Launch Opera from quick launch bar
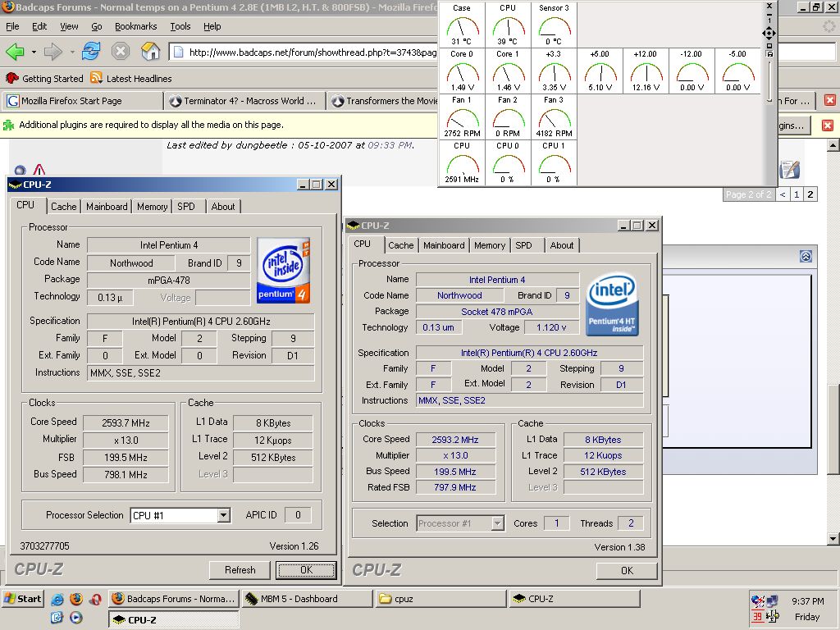 coord(96,599)
